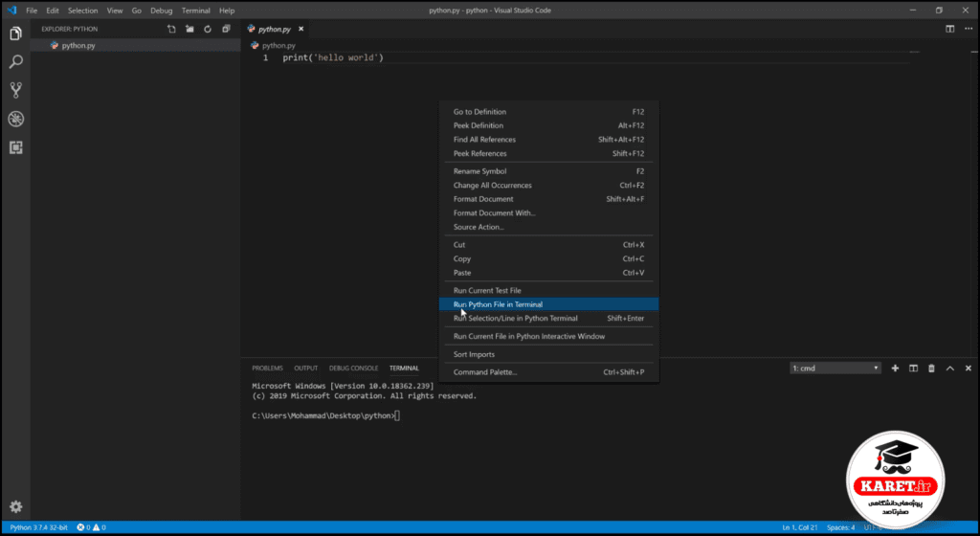Open the Go menu
980x536 pixels.
point(136,11)
